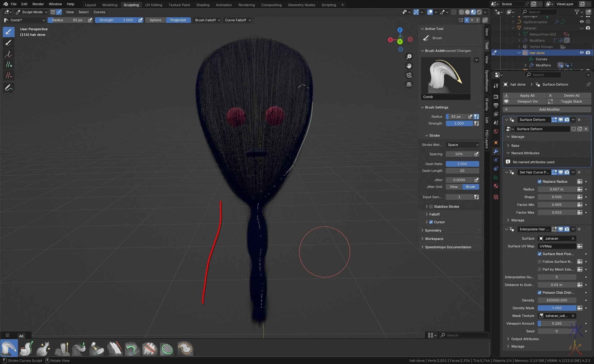This screenshot has height=364, width=594.
Task: Open the Curves menu in header
Action: (99, 12)
